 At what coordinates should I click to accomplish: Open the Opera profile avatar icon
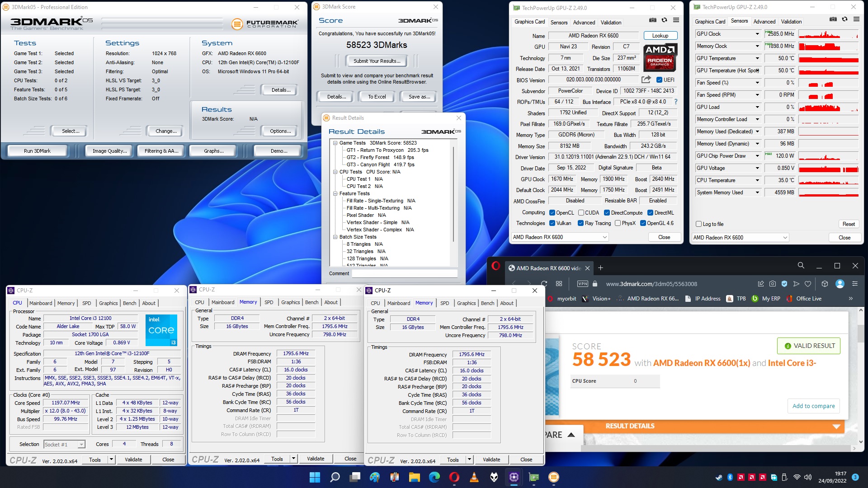(840, 284)
